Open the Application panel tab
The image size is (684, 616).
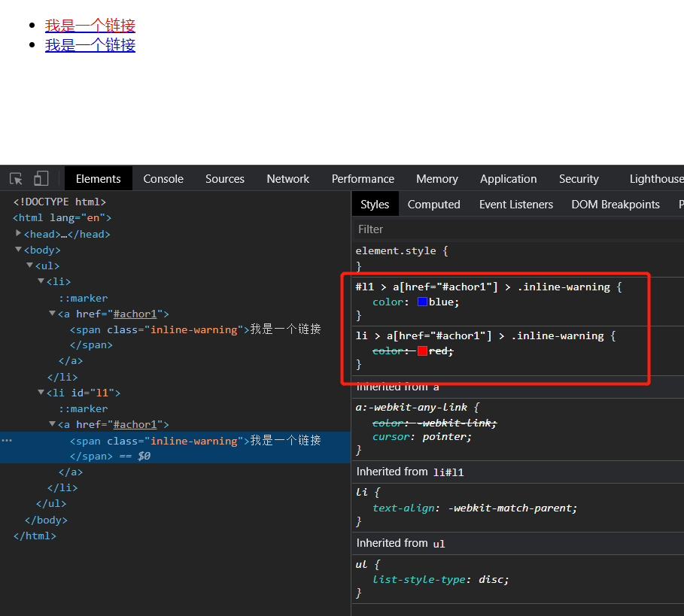(x=508, y=179)
